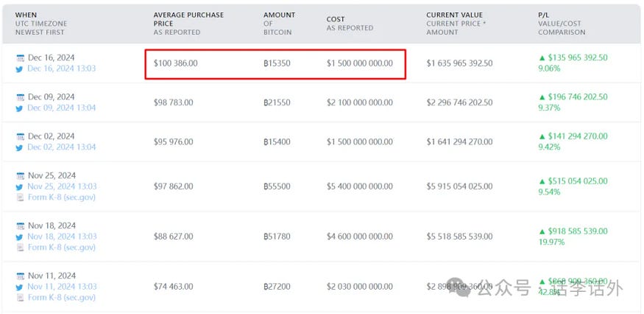Click the calendar icon for Dec 16, 2024

[x=20, y=57]
